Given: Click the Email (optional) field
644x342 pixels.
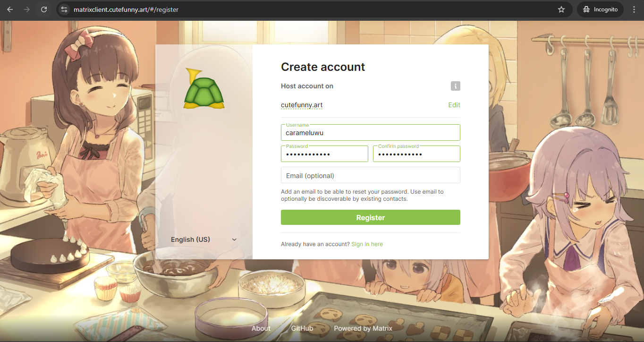Looking at the screenshot, I should pos(371,175).
